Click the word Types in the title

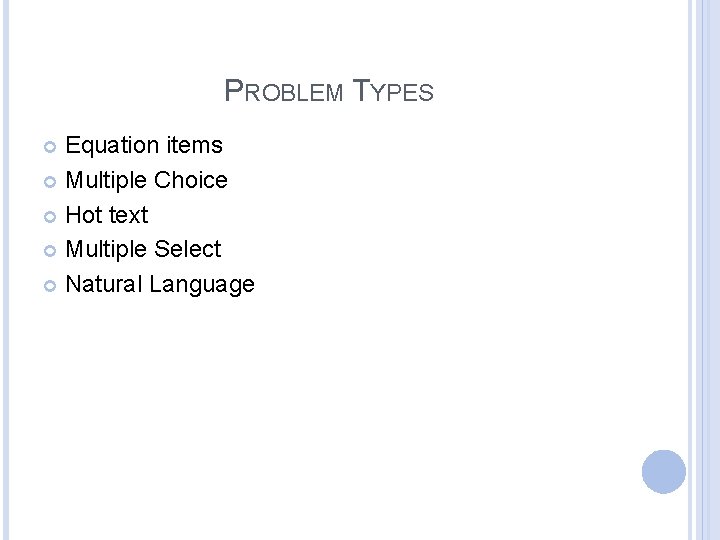[x=393, y=90]
